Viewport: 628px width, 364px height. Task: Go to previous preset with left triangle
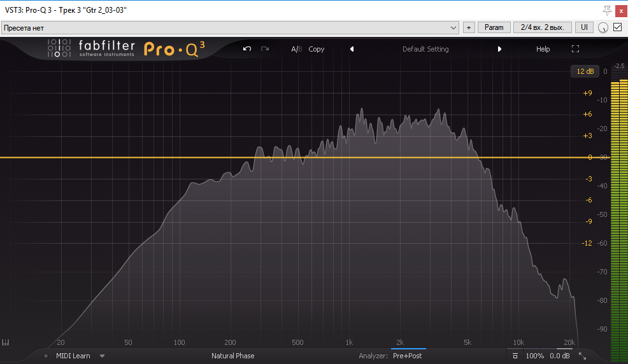352,49
